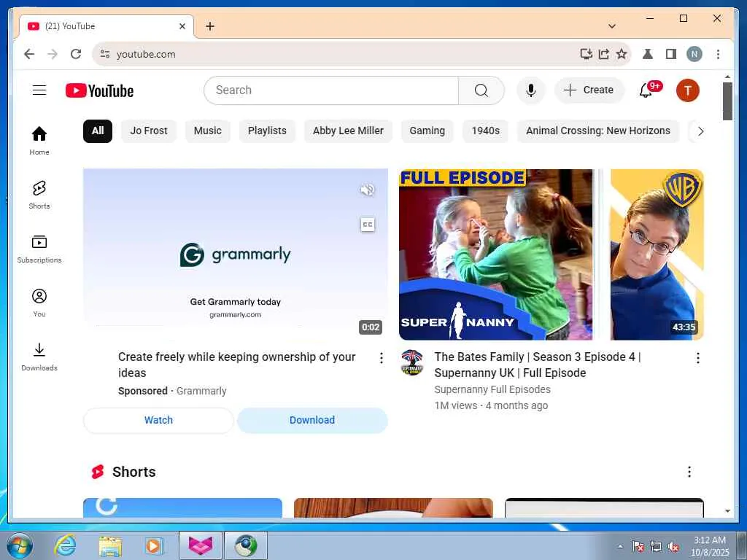Open the account avatar T menu

687,90
